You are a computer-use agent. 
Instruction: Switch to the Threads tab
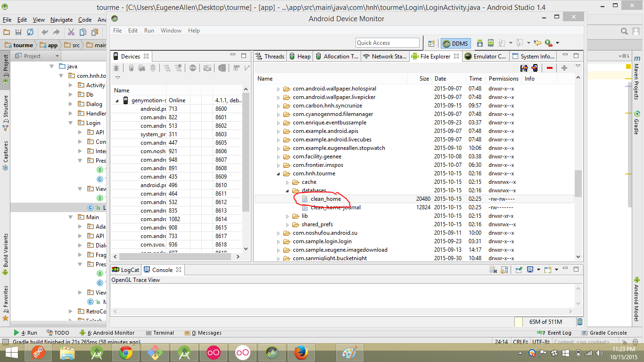(270, 56)
